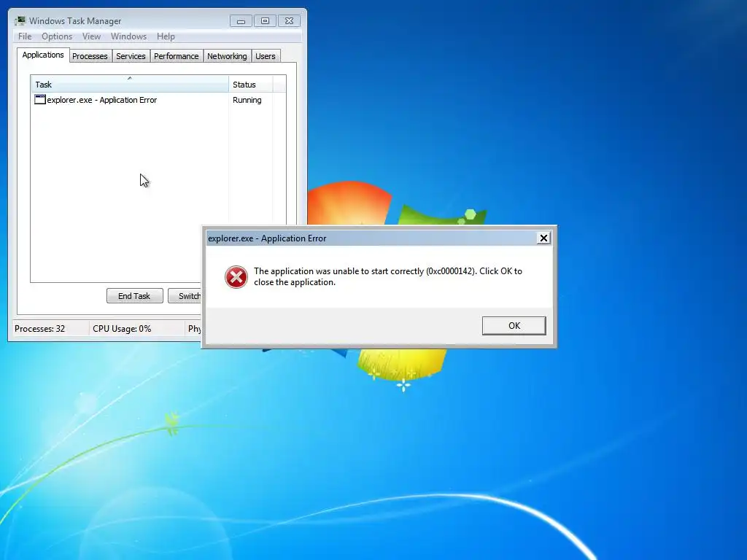Switch to the Processes tab

pos(90,56)
